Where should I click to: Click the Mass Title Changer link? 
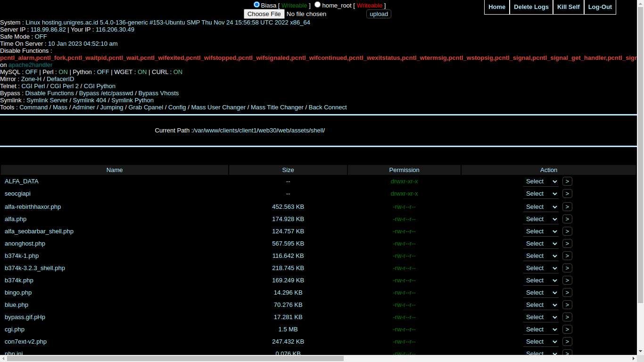[x=277, y=107]
